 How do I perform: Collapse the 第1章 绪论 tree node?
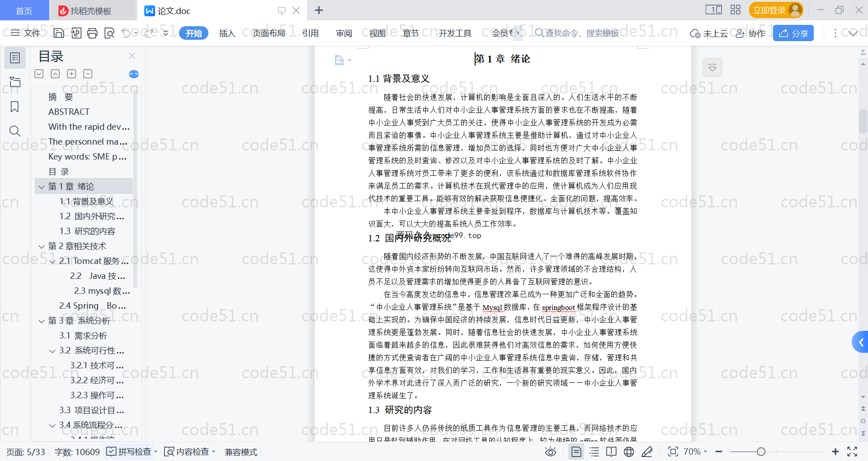(42, 187)
